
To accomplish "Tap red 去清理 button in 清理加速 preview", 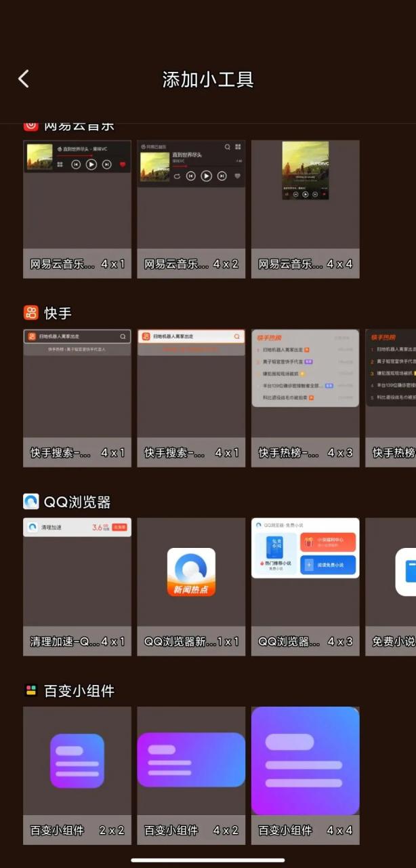I will [120, 527].
